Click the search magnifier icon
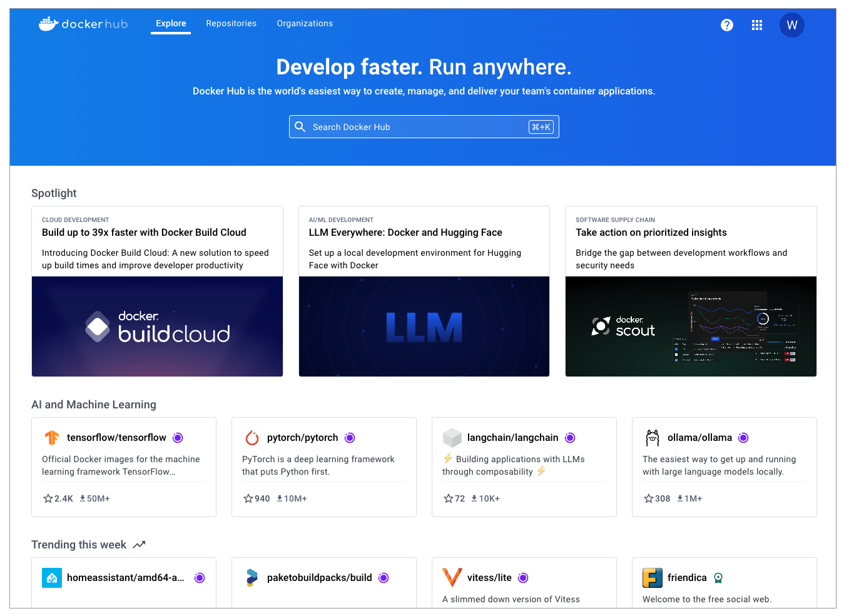 pos(300,127)
